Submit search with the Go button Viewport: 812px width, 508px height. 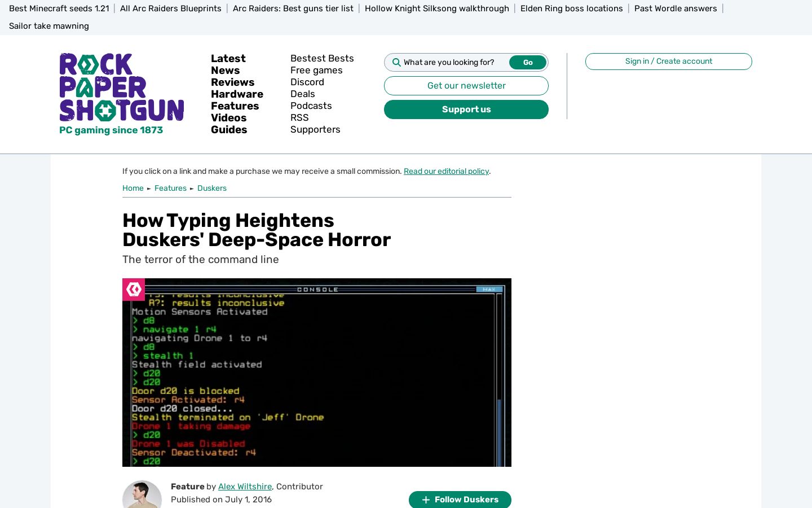point(528,63)
